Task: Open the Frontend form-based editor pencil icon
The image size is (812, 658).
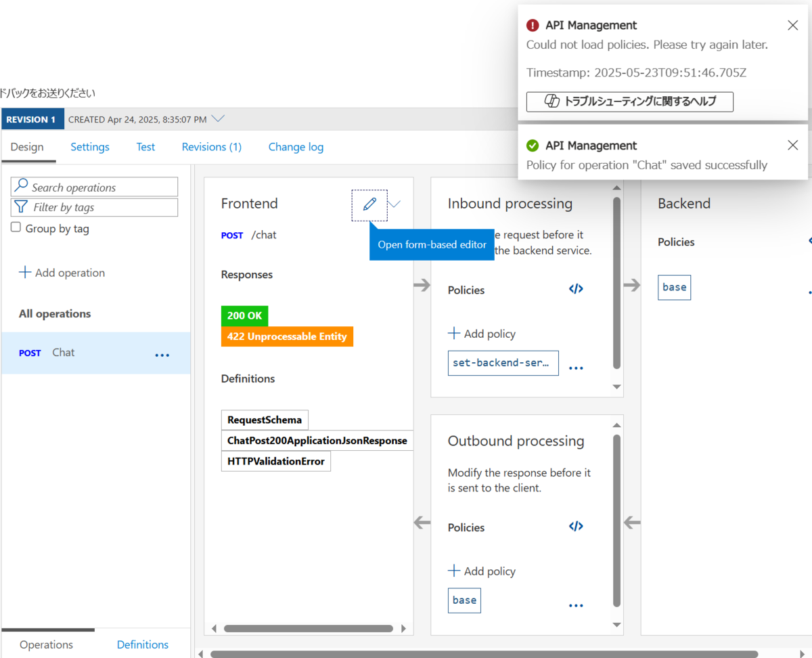Action: (x=369, y=204)
